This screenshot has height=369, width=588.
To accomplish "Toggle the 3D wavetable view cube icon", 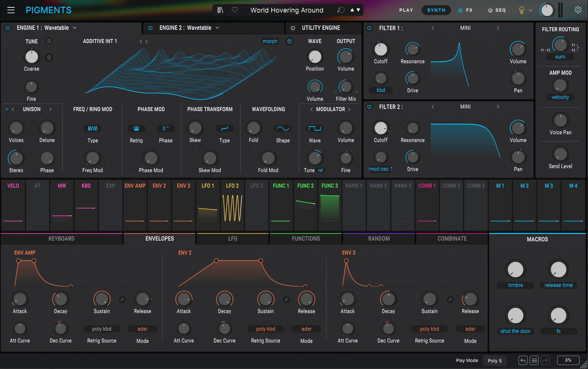I will point(290,41).
